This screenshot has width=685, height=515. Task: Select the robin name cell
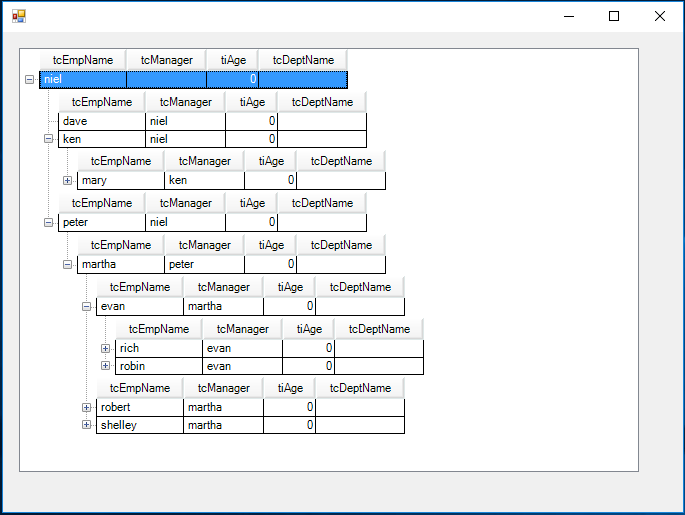coord(159,366)
